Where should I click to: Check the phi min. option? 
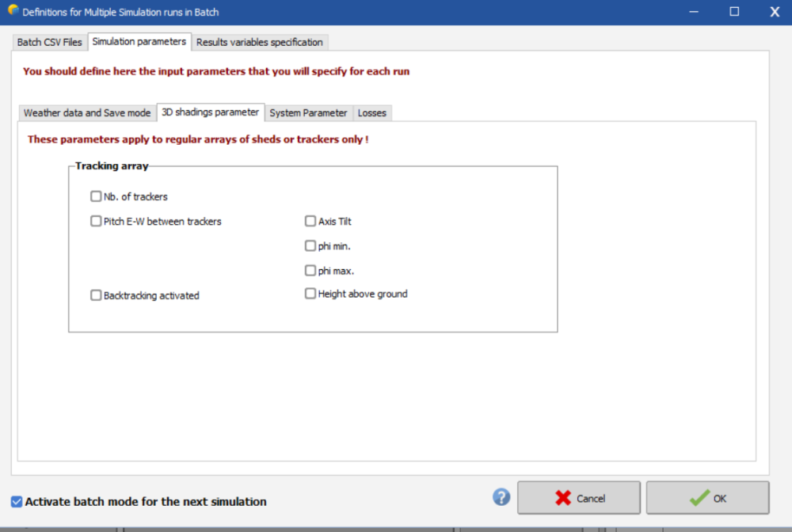click(310, 246)
